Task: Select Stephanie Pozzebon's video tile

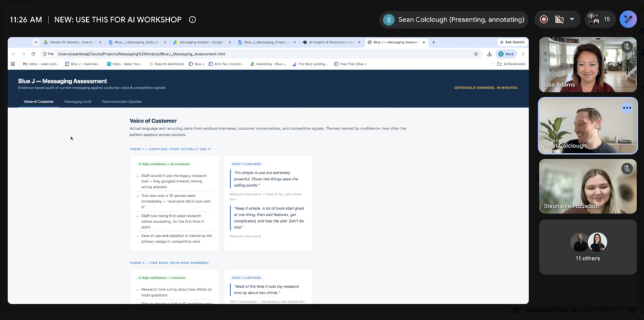Action: click(588, 186)
